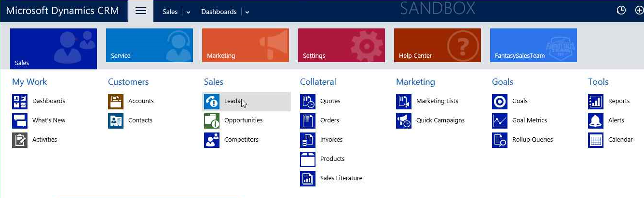644x198 pixels.
Task: Open the Leads icon under Sales
Action: coord(212,102)
